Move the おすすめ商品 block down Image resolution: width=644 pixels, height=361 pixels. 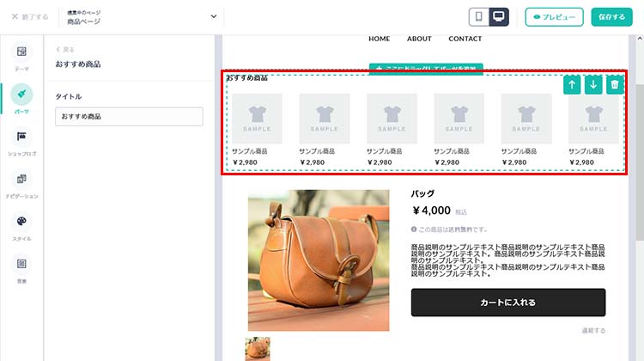click(x=593, y=85)
